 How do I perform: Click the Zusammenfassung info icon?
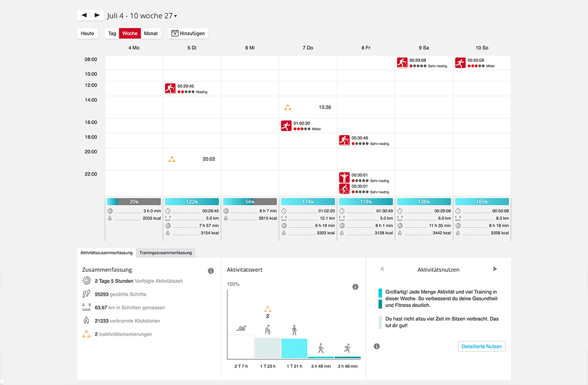(x=211, y=271)
